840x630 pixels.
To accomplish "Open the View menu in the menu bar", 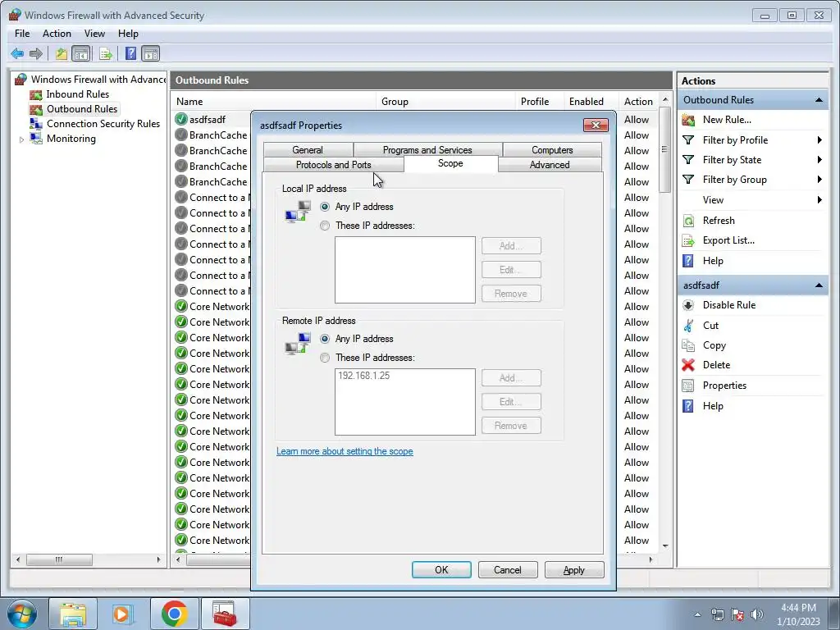I will 94,33.
